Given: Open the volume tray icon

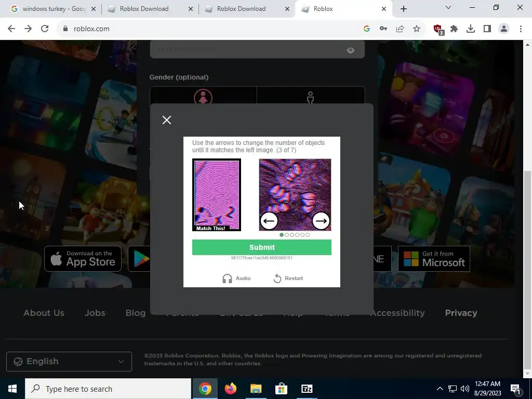Looking at the screenshot, I should (465, 389).
